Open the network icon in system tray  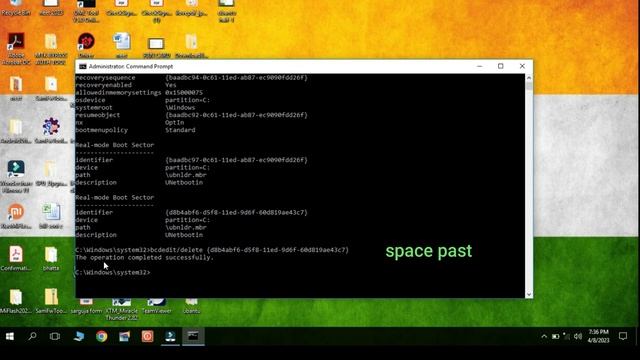click(x=567, y=336)
